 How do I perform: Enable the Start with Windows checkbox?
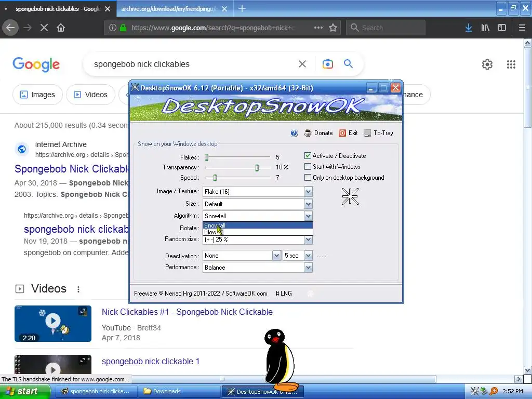pos(308,167)
